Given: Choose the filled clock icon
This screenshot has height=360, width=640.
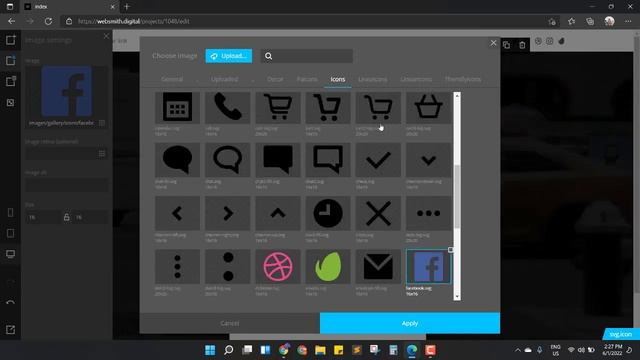Looking at the screenshot, I should tap(328, 213).
